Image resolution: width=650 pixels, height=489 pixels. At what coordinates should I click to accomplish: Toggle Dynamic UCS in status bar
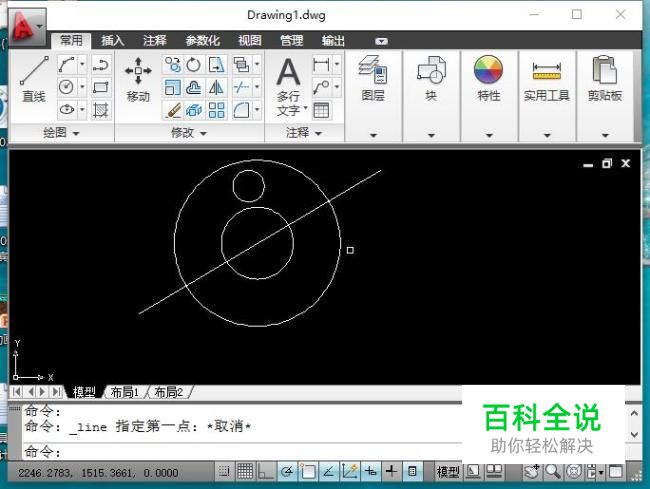pos(350,472)
